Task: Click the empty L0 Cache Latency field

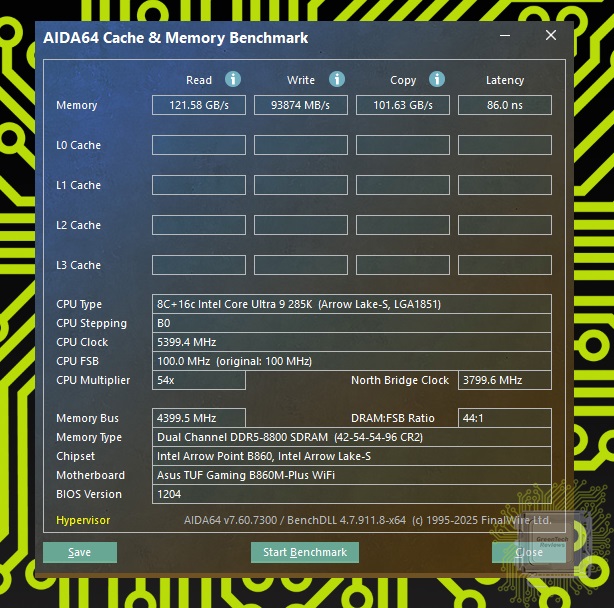Action: point(505,145)
